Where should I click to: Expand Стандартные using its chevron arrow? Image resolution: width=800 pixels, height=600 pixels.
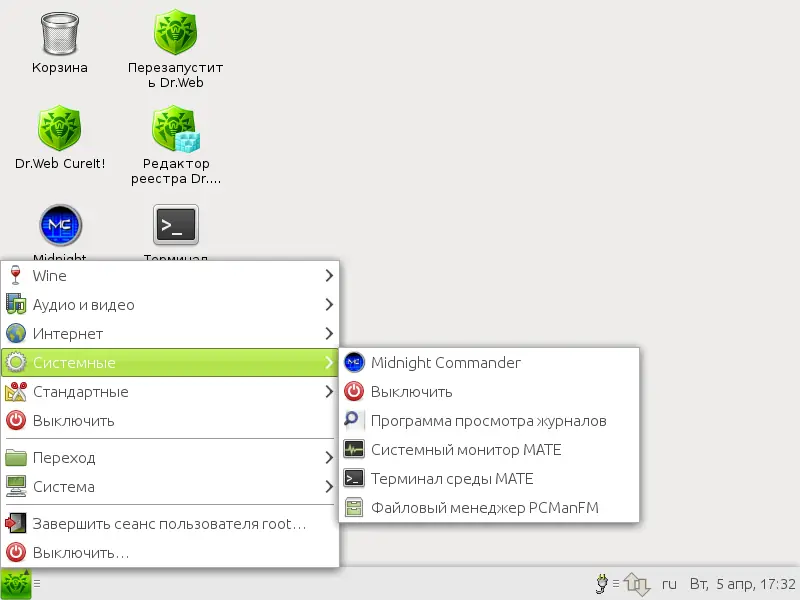(329, 392)
